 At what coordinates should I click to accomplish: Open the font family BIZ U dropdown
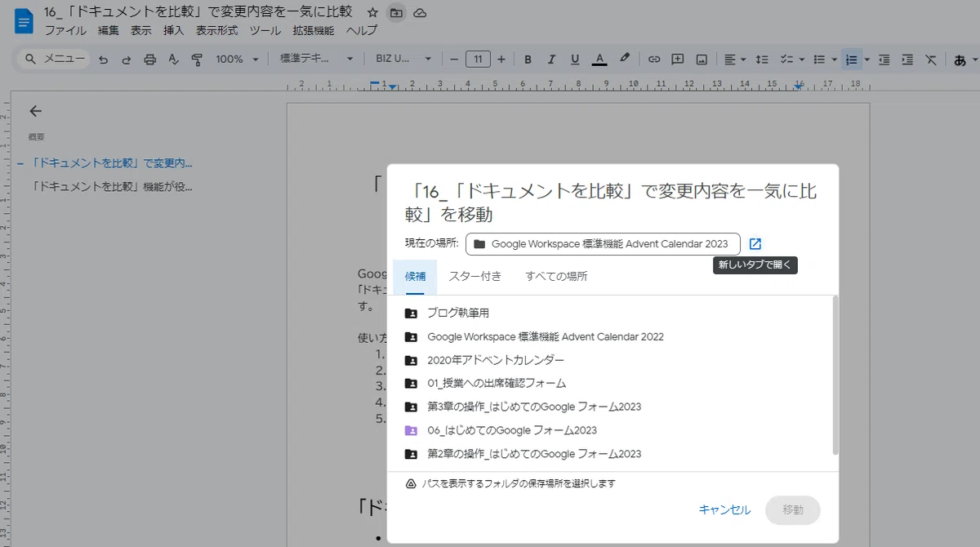403,59
